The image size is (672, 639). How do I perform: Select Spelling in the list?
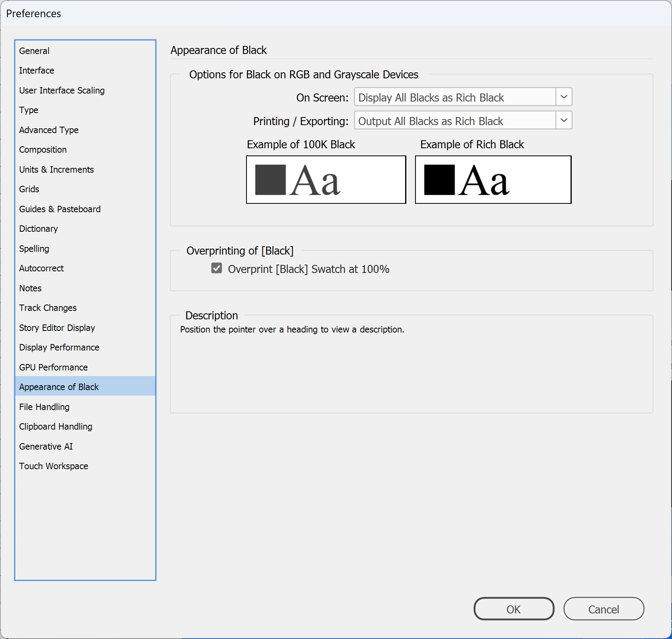pyautogui.click(x=85, y=249)
